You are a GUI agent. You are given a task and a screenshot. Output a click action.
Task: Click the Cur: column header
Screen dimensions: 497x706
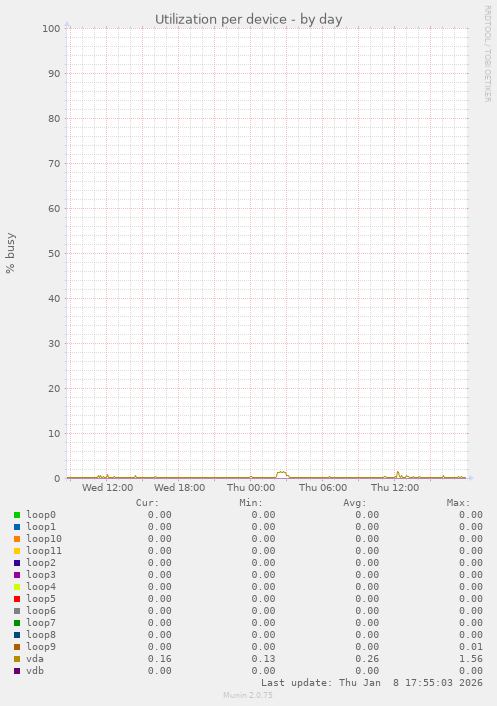click(148, 503)
